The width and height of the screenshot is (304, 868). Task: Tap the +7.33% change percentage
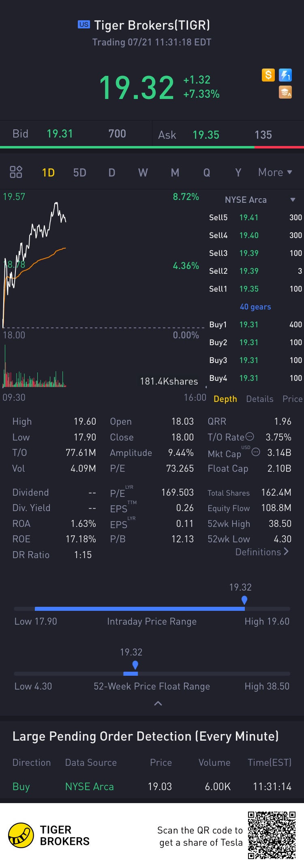(x=201, y=94)
